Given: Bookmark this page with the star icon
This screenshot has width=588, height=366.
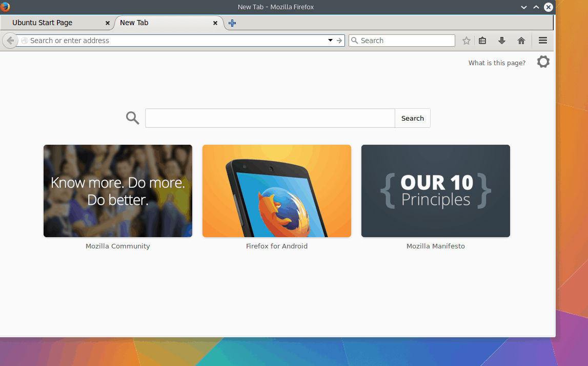Looking at the screenshot, I should (x=466, y=41).
